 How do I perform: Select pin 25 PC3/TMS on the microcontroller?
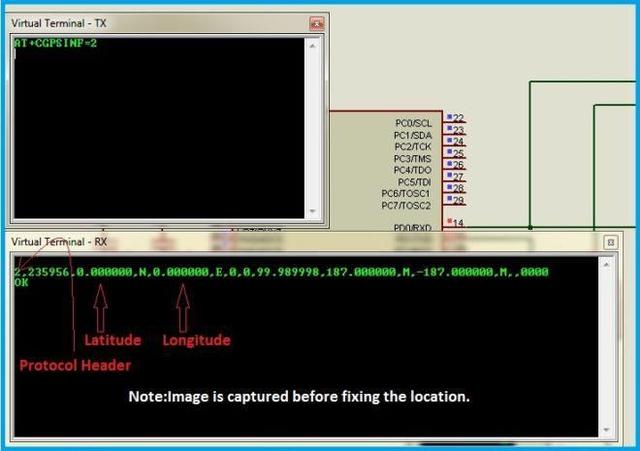[456, 153]
